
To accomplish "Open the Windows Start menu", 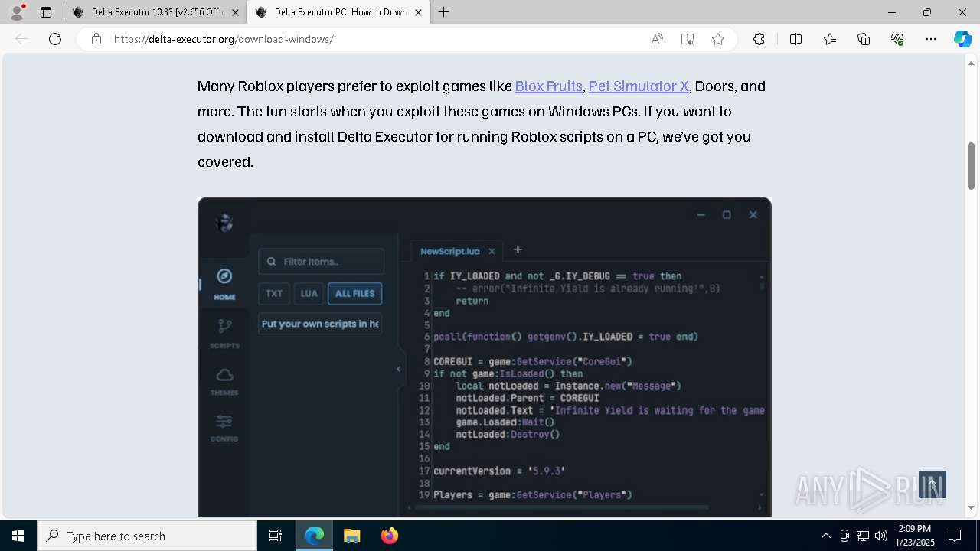I will pyautogui.click(x=18, y=536).
